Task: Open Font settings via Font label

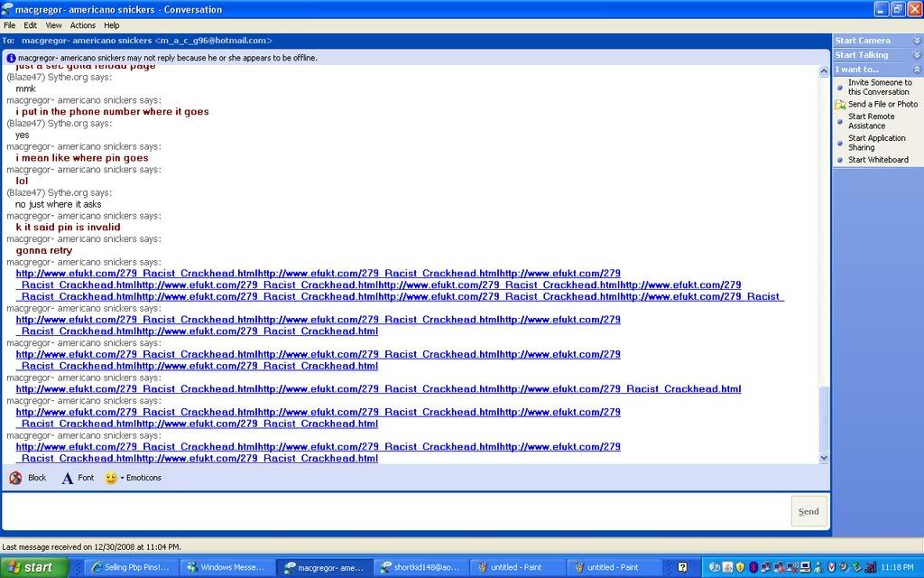Action: (x=86, y=478)
